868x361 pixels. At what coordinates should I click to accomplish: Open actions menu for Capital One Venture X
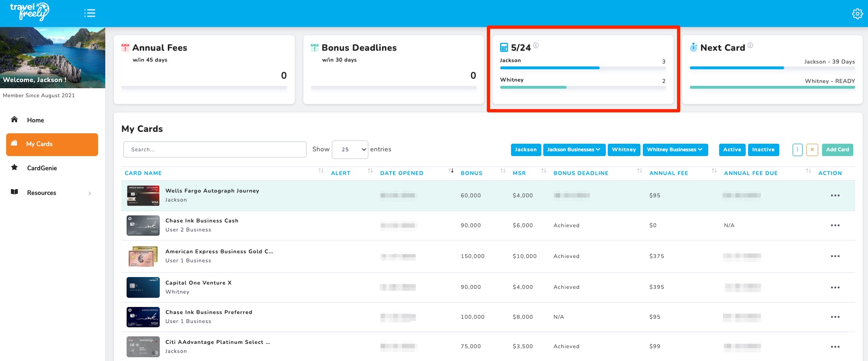tap(835, 287)
